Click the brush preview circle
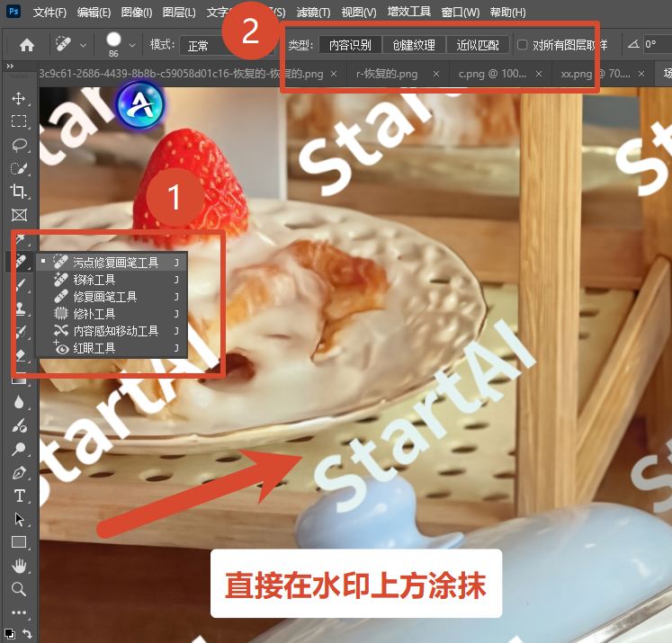The width and height of the screenshot is (672, 643). click(113, 40)
